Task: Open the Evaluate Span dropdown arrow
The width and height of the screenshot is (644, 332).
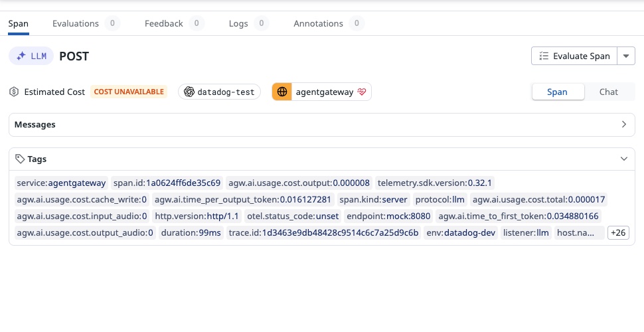Action: pyautogui.click(x=626, y=56)
